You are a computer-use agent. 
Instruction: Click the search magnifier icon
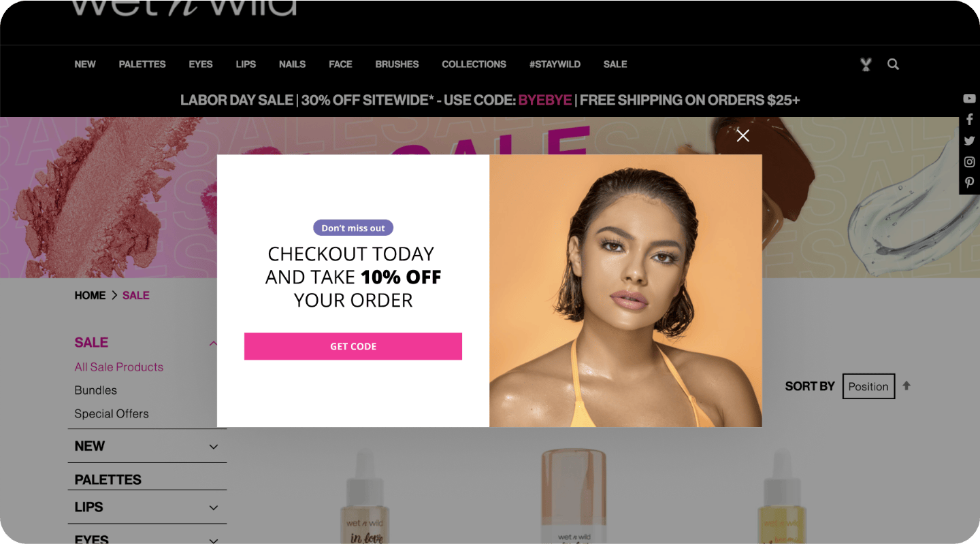[x=894, y=65]
